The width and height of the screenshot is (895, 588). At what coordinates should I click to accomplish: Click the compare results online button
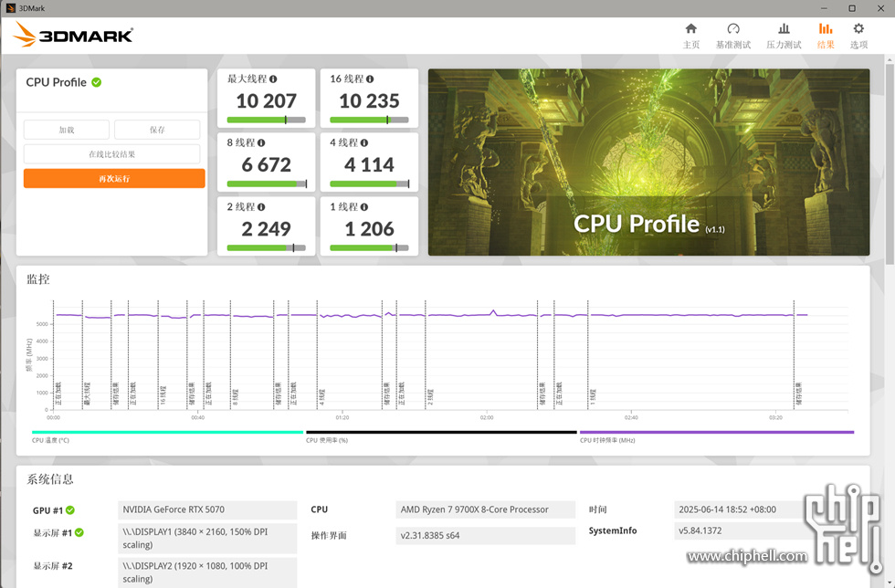point(111,154)
